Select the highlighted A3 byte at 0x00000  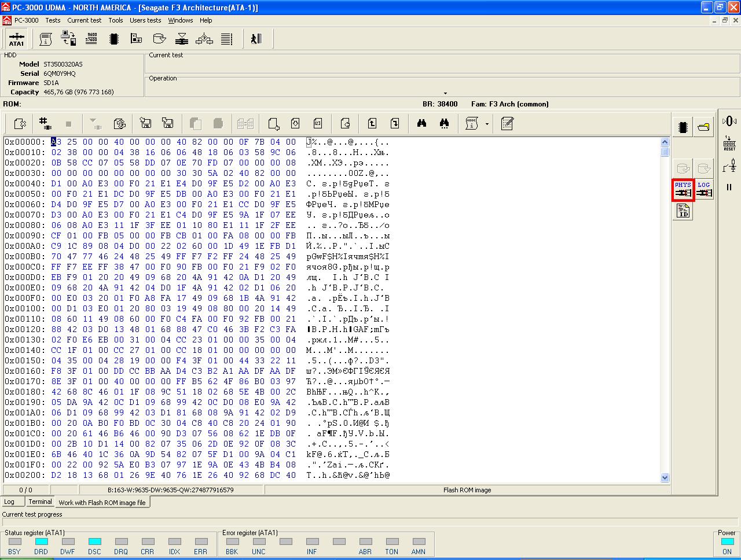click(x=56, y=142)
